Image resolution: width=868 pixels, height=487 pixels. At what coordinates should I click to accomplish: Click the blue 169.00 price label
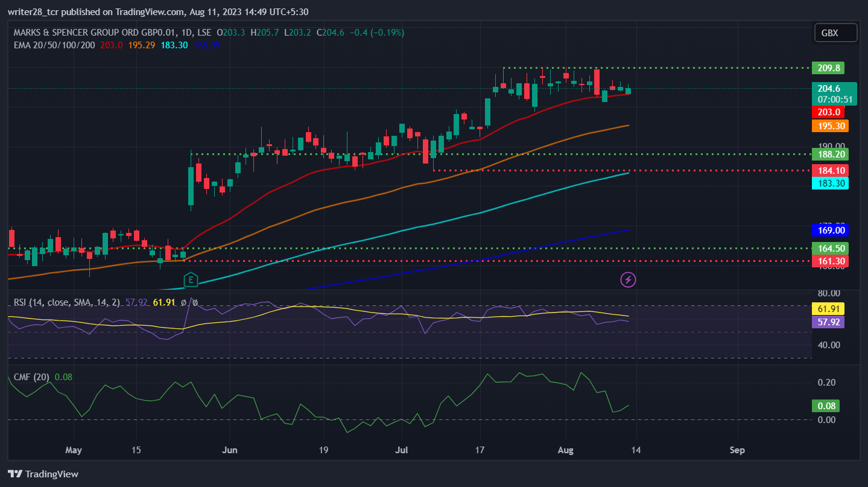click(x=830, y=230)
